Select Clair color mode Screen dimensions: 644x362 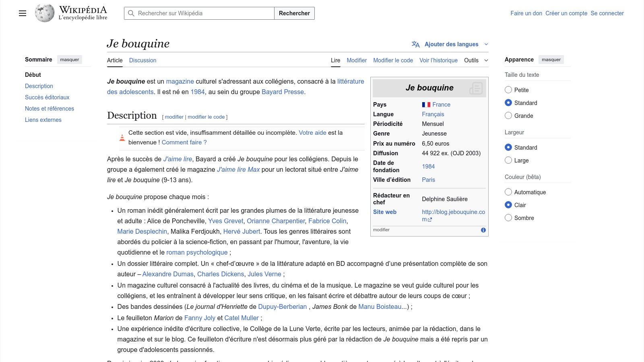(x=508, y=205)
